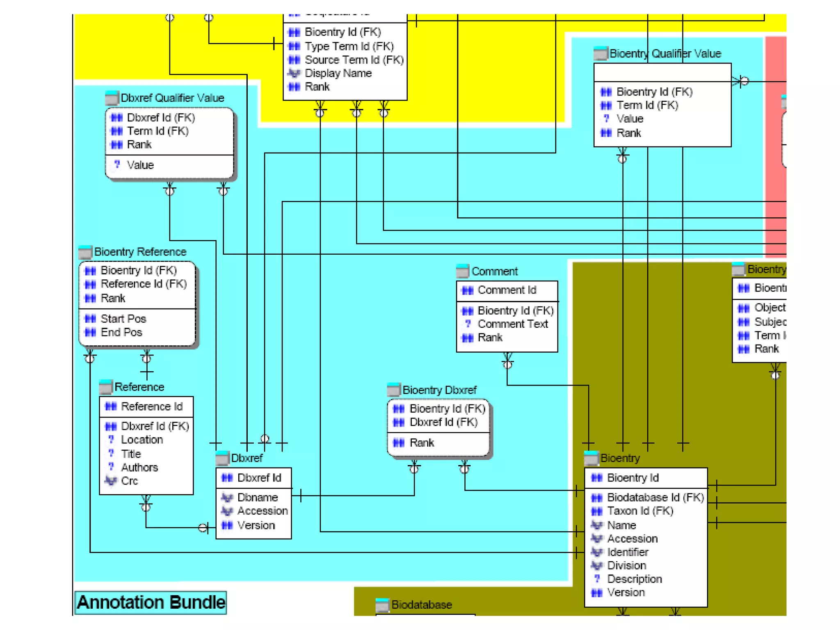The height and width of the screenshot is (630, 840).
Task: Click the Biodatabase table icon
Action: [382, 605]
